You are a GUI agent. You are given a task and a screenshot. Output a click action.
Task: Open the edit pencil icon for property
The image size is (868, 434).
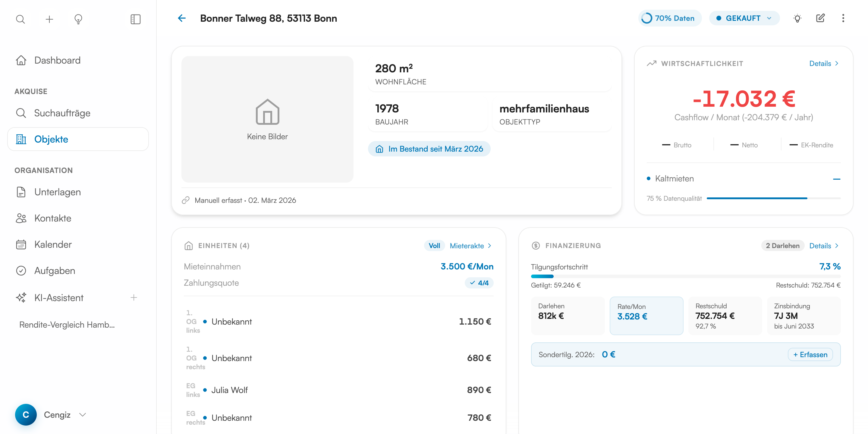click(x=820, y=18)
